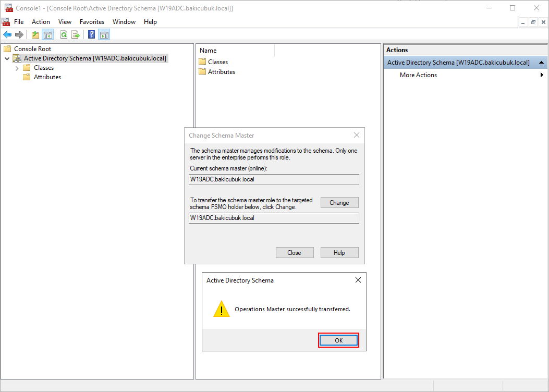Image resolution: width=549 pixels, height=392 pixels.
Task: Click the Console Root folder icon
Action: [7, 48]
